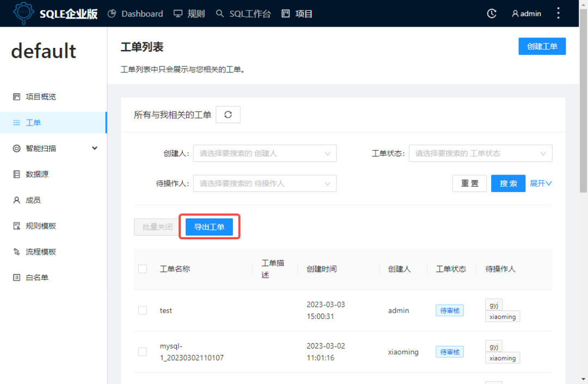Click the 规则模板 sidebar icon
The image size is (588, 384).
(x=16, y=226)
